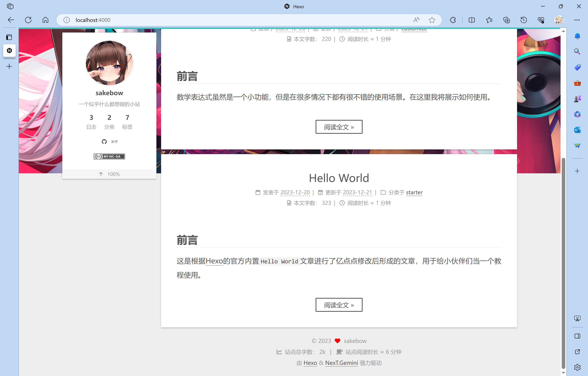Click the browser Home icon
This screenshot has width=588, height=376.
pos(45,20)
